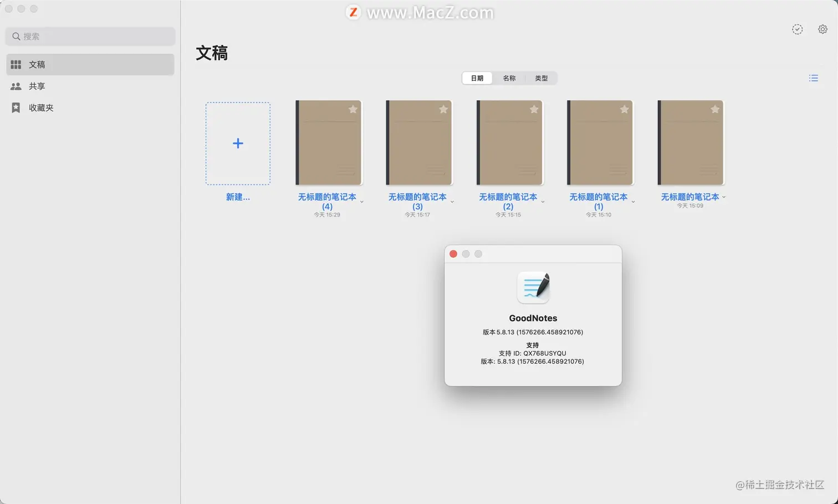The height and width of the screenshot is (504, 838).
Task: Open the notebook cover dated 今天 15:09
Action: point(691,143)
